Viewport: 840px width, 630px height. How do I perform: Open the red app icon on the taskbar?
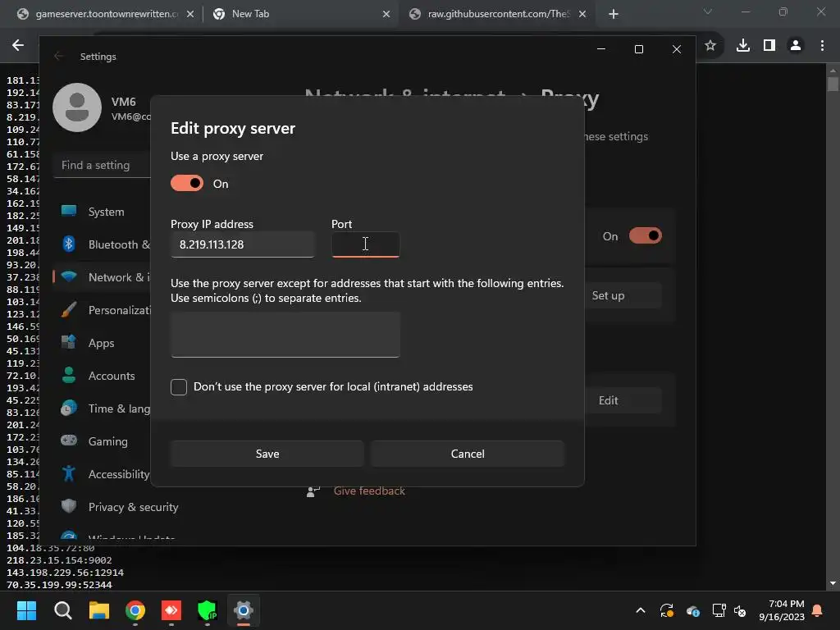[x=171, y=610]
